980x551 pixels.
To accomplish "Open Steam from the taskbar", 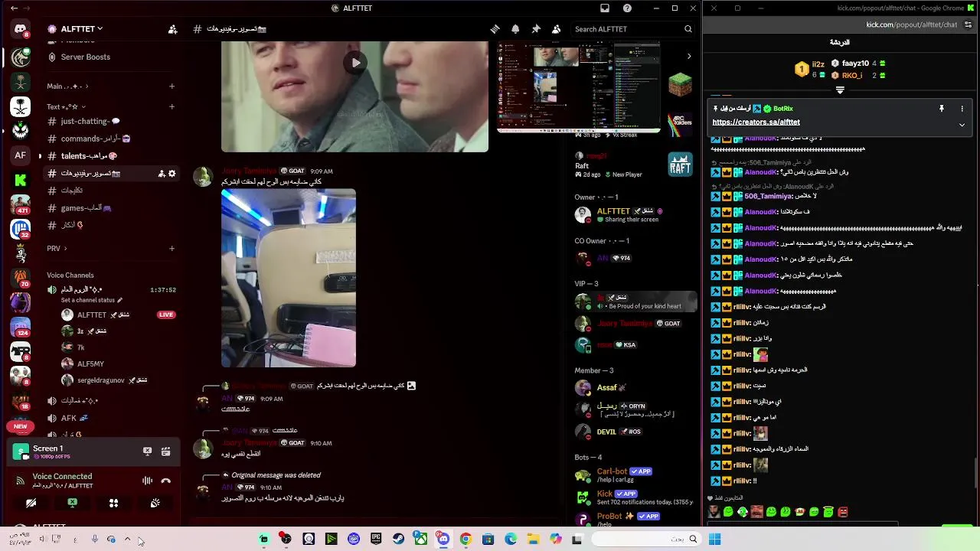I will (398, 539).
